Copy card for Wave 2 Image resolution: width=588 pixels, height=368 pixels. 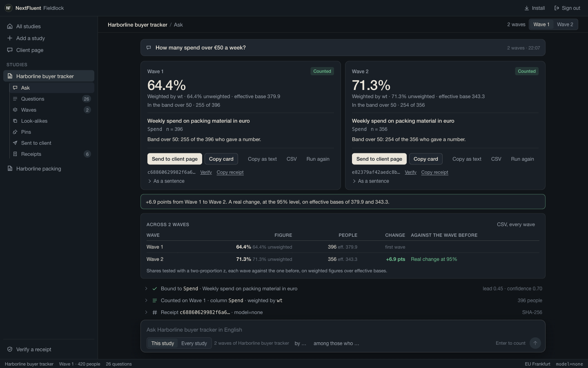(x=425, y=159)
